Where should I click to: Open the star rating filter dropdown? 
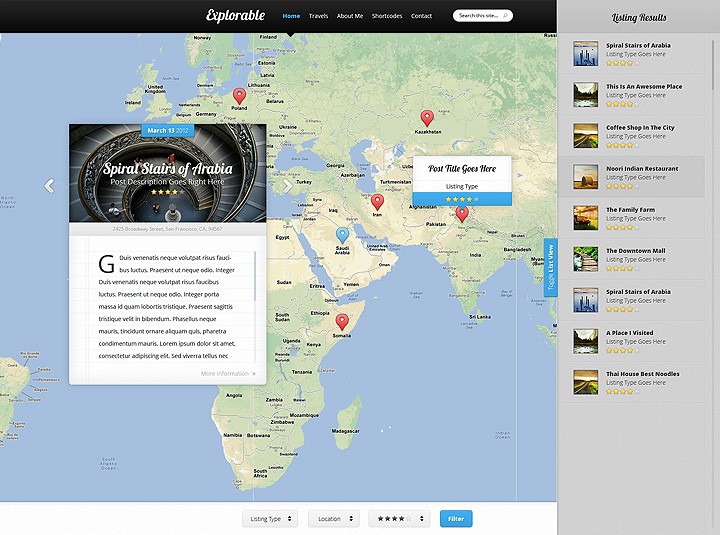(x=399, y=518)
